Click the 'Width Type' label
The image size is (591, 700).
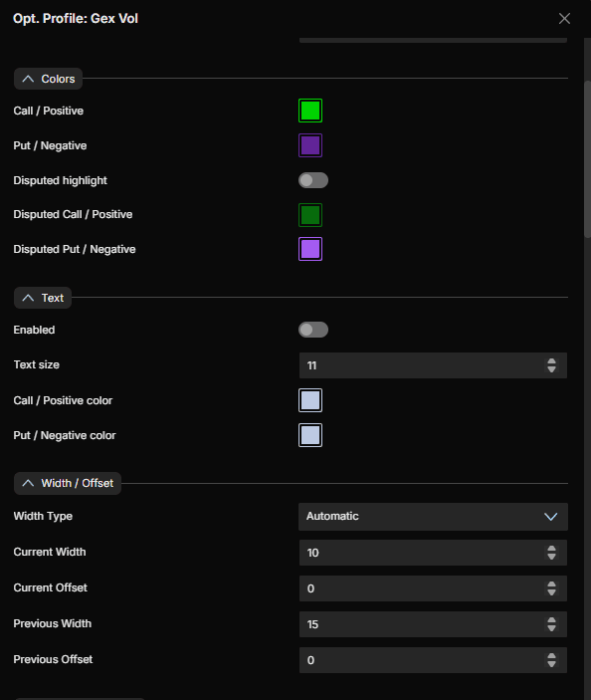(43, 516)
